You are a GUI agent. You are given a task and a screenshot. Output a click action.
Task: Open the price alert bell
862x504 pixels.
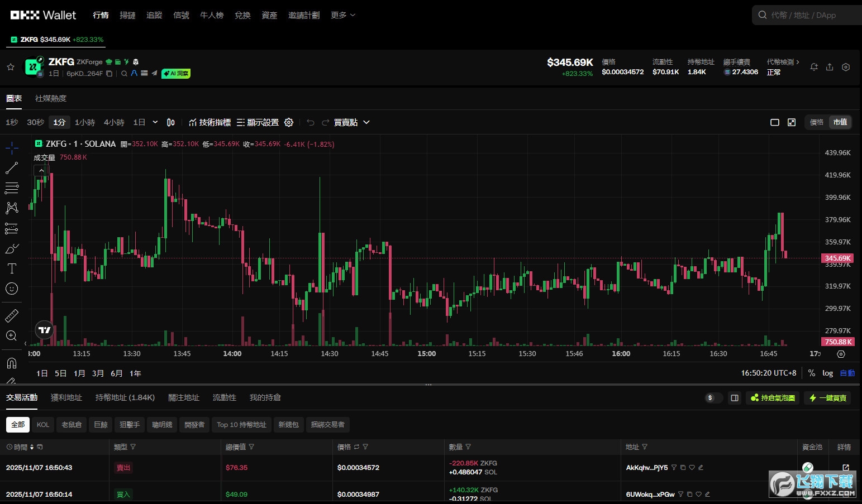(814, 67)
